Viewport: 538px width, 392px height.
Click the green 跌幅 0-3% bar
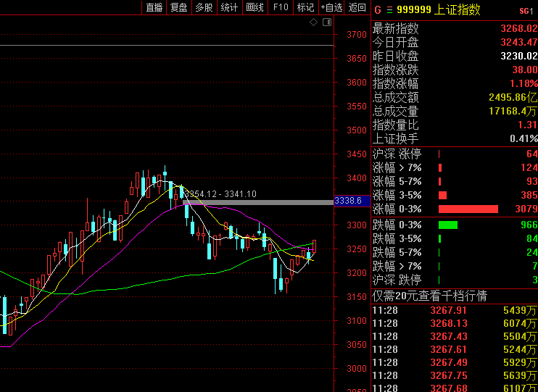[x=448, y=225]
